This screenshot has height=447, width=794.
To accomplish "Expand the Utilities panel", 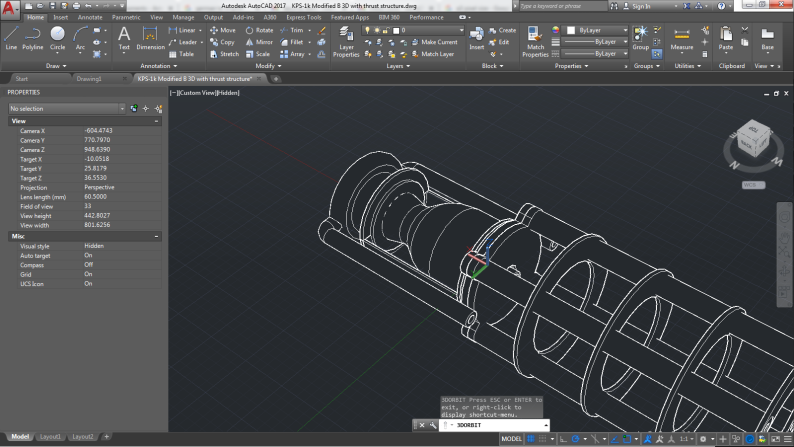I will coord(687,66).
